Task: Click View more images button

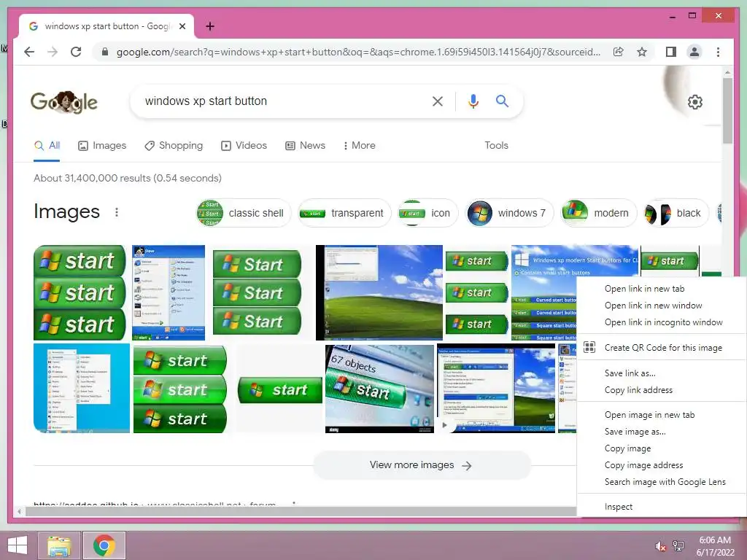Action: (421, 465)
